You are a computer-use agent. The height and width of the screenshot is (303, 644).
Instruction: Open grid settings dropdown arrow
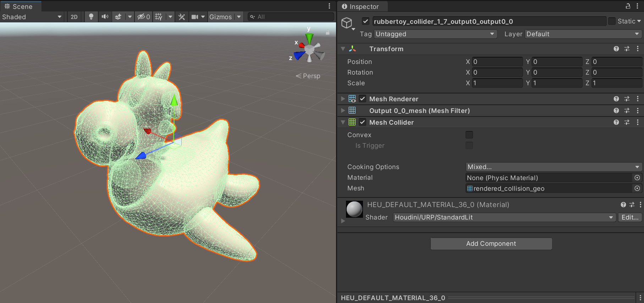170,17
